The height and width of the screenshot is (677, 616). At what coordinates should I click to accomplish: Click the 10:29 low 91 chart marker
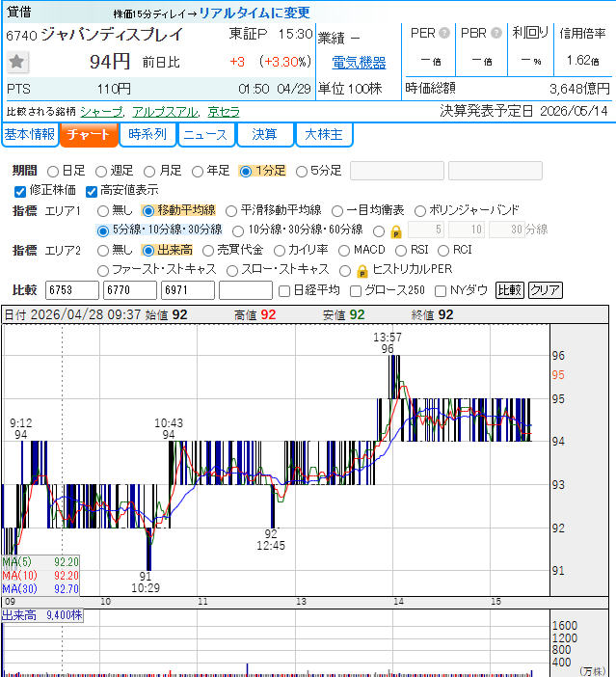click(146, 582)
